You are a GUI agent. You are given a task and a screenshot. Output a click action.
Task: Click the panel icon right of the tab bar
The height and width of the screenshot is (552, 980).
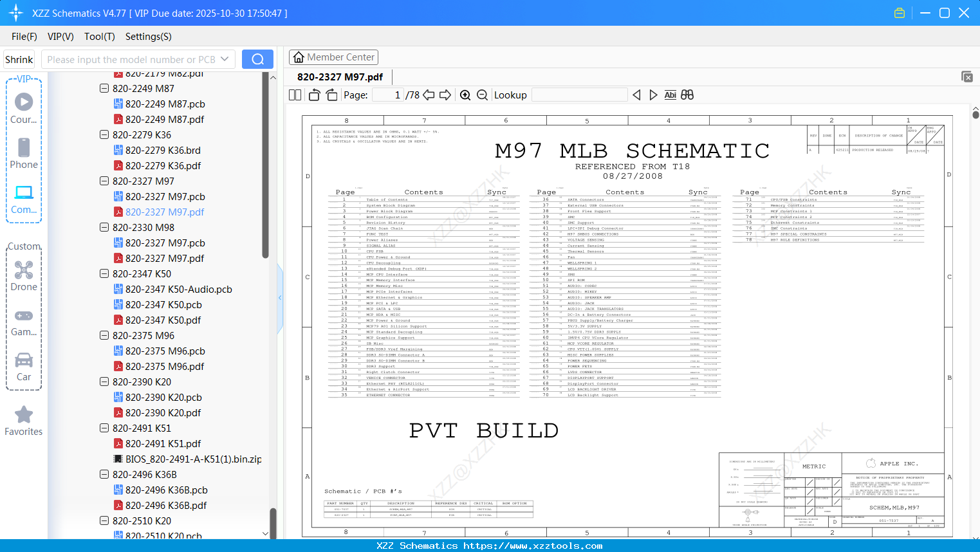(x=967, y=77)
